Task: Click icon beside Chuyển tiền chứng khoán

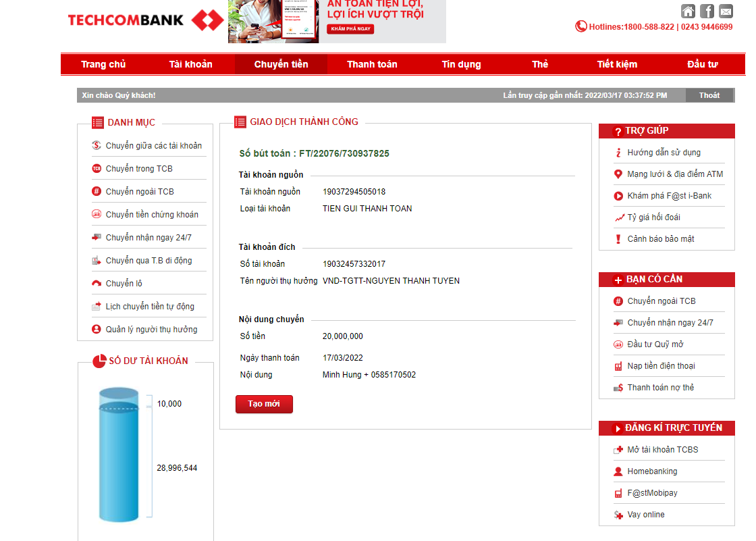Action: [97, 214]
